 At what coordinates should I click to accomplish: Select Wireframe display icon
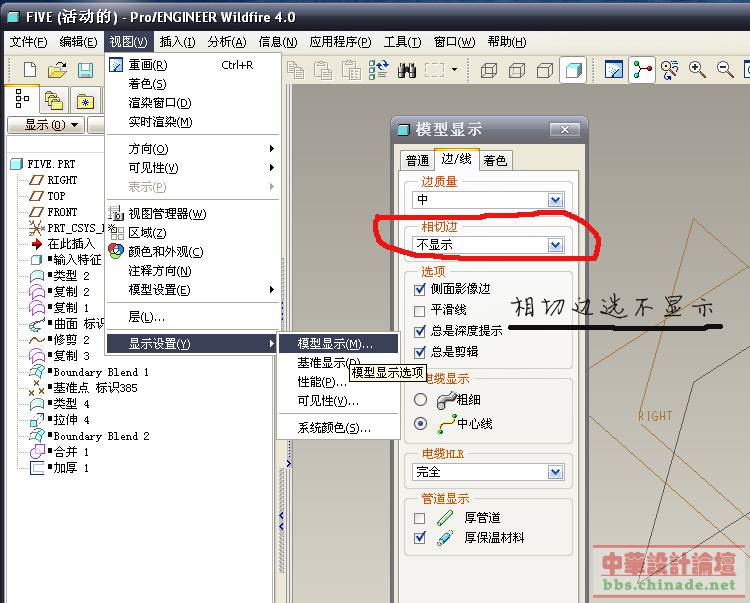[489, 71]
